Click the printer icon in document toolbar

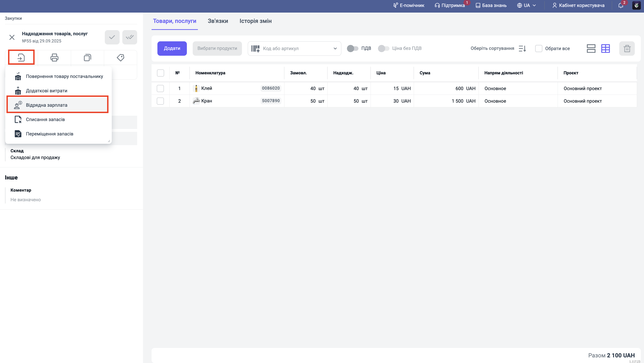point(54,58)
